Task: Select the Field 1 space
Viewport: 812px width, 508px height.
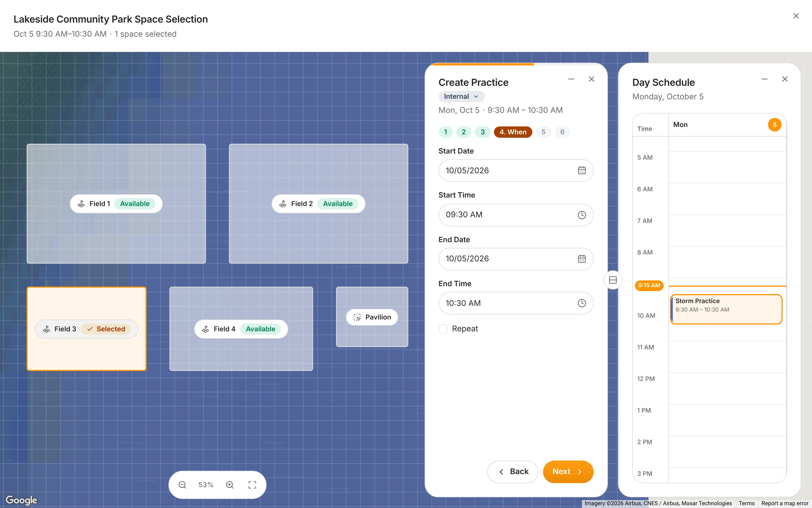Action: pyautogui.click(x=116, y=203)
